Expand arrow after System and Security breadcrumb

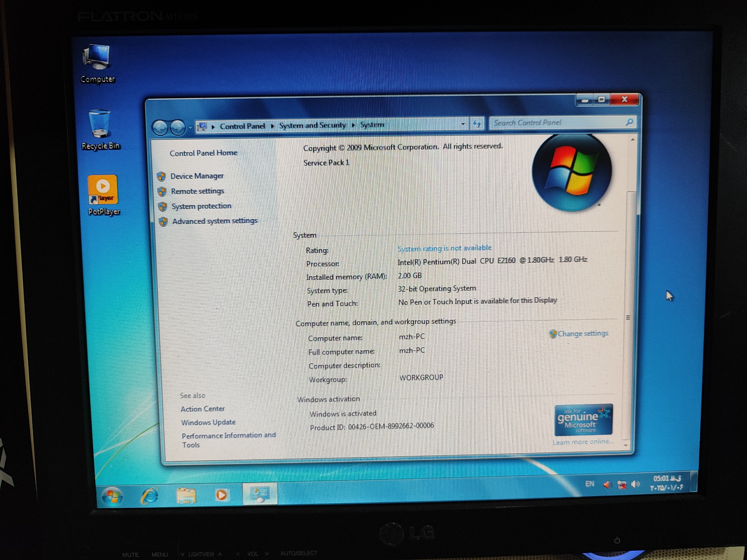click(x=353, y=125)
